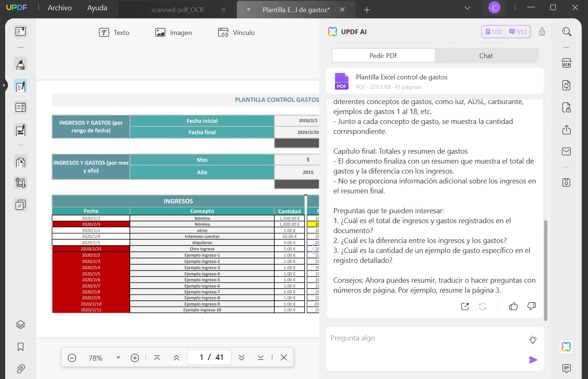Viewport: 588px width, 379px height.
Task: Open the search magnifier icon
Action: click(567, 32)
